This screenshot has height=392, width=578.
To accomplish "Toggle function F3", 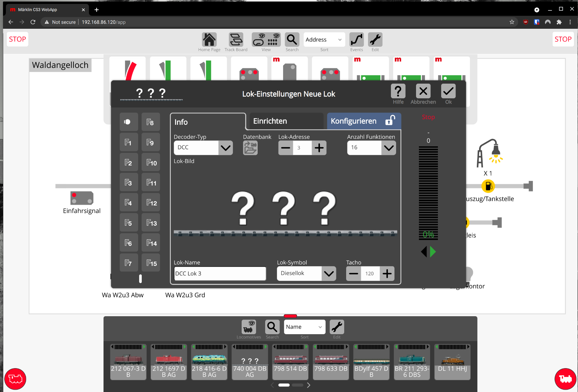I will pyautogui.click(x=129, y=182).
